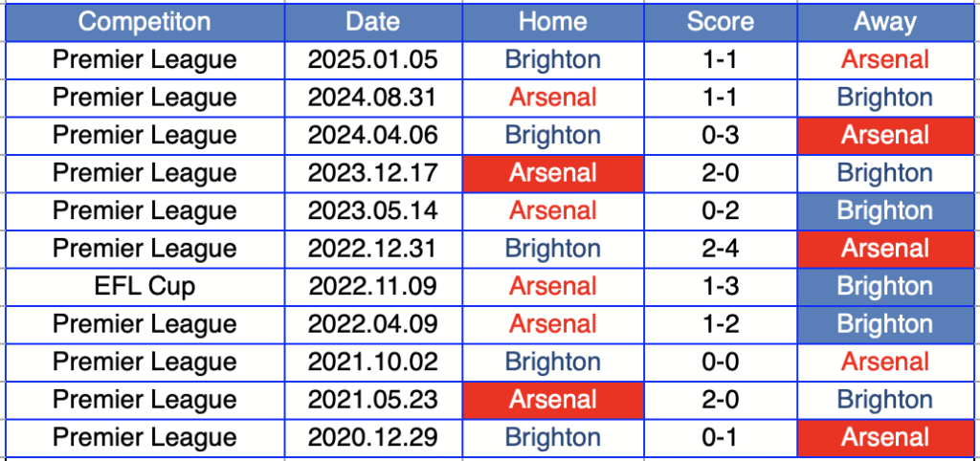Click the 2025.01.05 date cell
The width and height of the screenshot is (980, 461).
coord(373,59)
